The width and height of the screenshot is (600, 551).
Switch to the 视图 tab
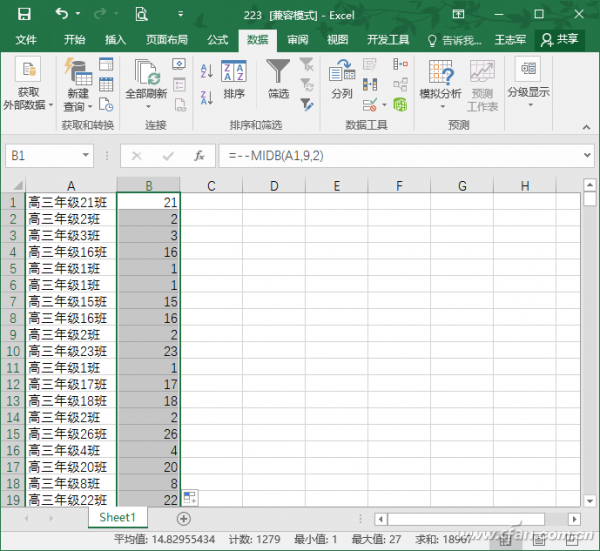pos(338,39)
